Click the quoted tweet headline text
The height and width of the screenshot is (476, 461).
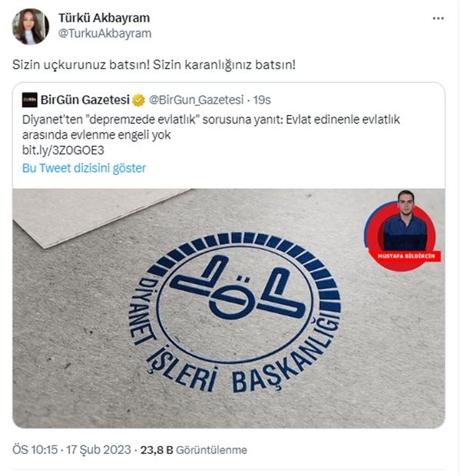coord(211,127)
